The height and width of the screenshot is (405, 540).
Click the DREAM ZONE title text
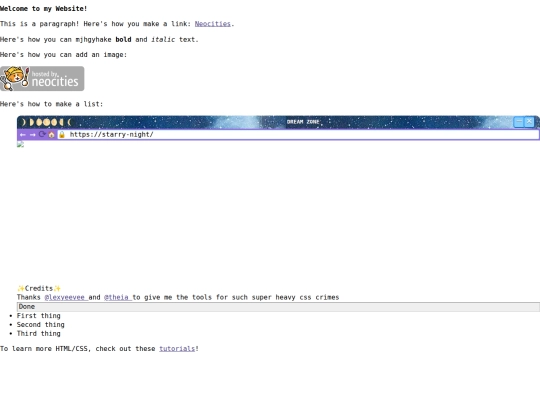303,122
